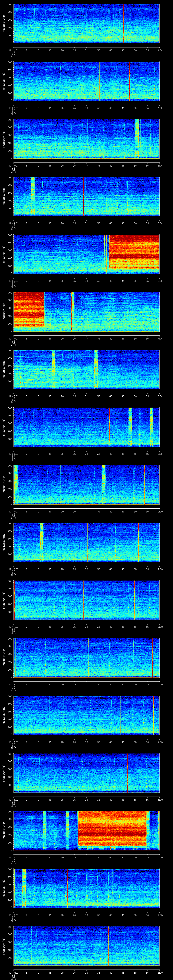Click the 19:16:00 start time label
The image size is (173, 980).
(x=13, y=915)
